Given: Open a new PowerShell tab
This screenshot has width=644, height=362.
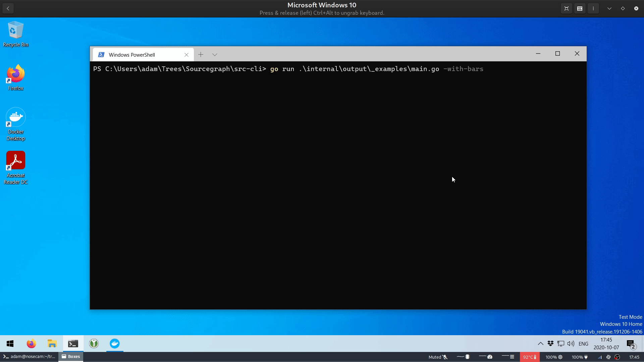Looking at the screenshot, I should (201, 55).
